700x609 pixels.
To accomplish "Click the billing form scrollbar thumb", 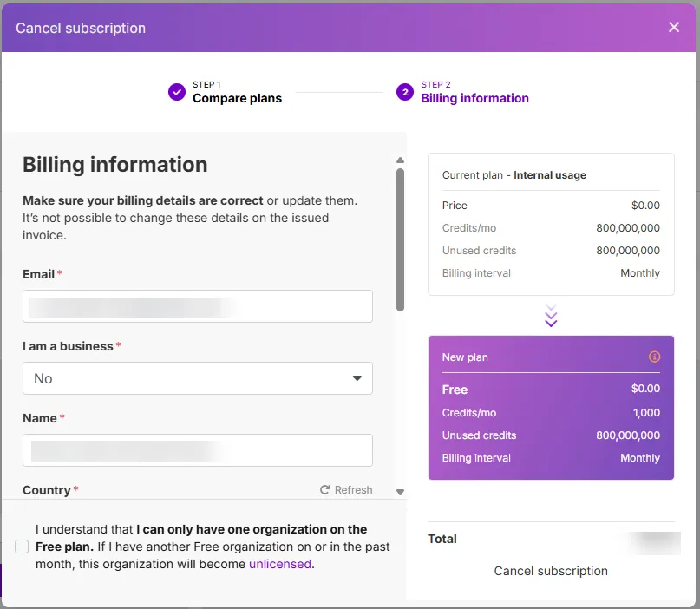I will pos(400,239).
